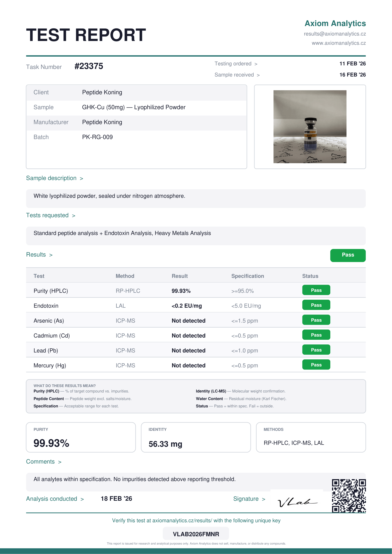Open the www.axiomanalytics.cz website link
Viewport: 392px width, 554px height.
(338, 43)
